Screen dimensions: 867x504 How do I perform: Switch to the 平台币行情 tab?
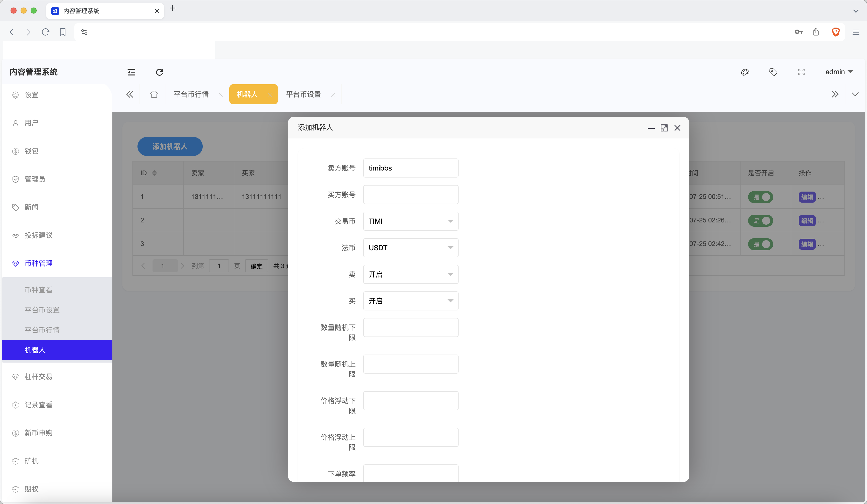[191, 94]
